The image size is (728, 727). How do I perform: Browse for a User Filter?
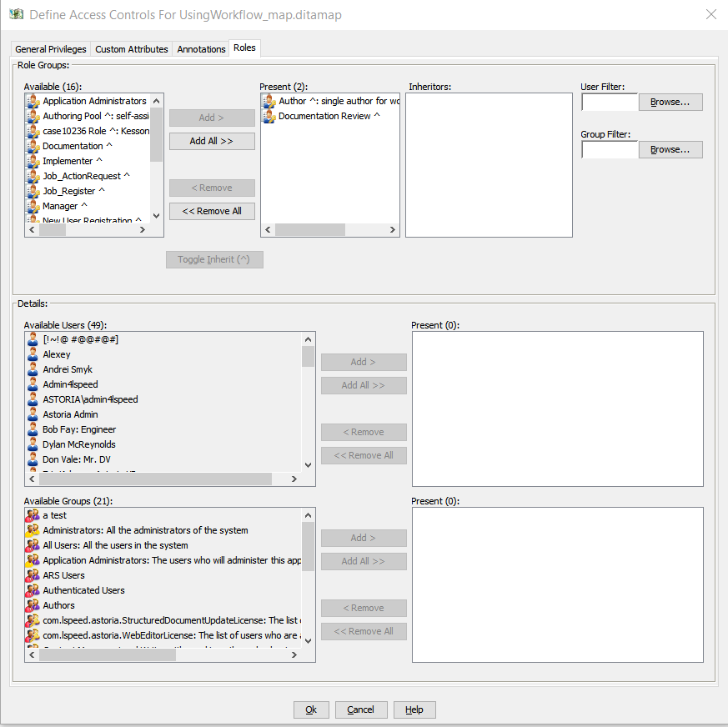tap(670, 102)
